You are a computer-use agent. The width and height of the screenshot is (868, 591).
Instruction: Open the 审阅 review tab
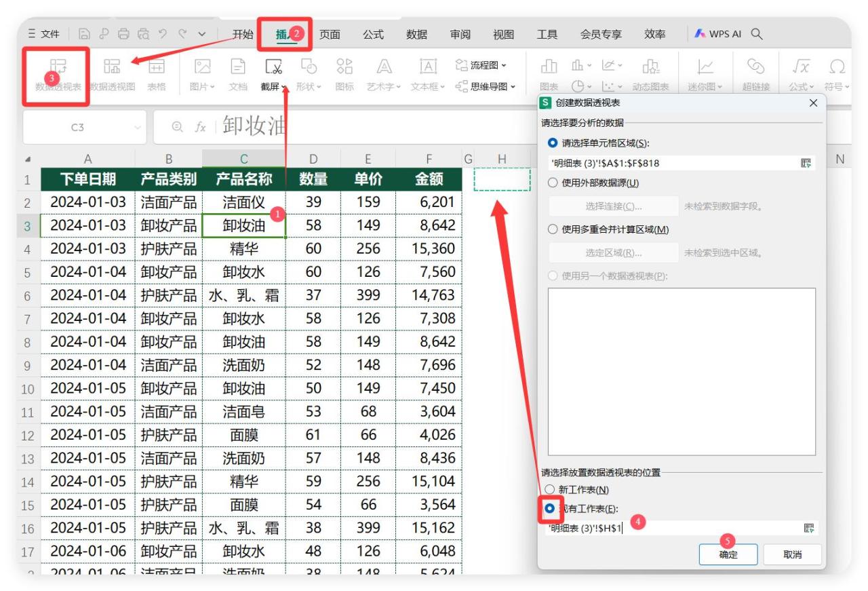(460, 34)
